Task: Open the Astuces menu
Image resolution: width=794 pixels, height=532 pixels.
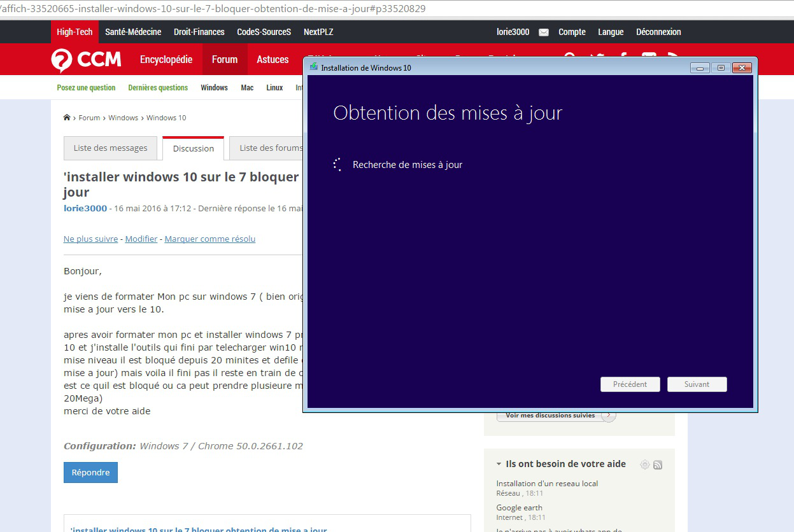Action: pos(273,59)
